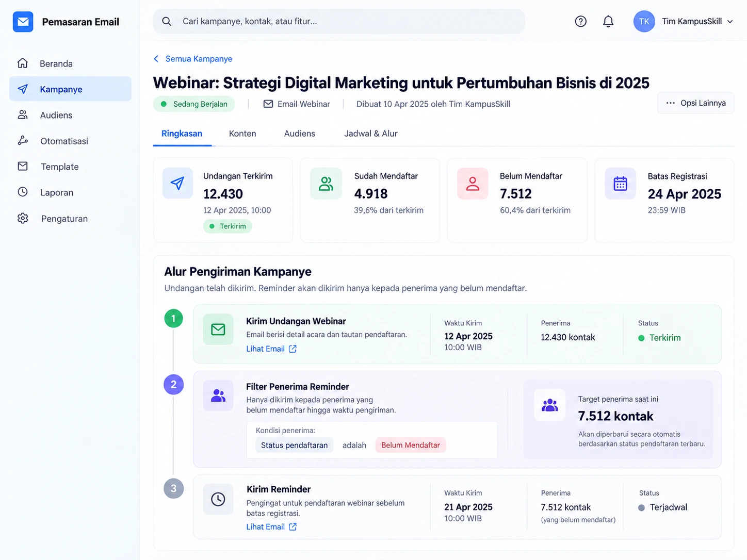Image resolution: width=747 pixels, height=560 pixels.
Task: Click the Audiens people sidebar icon
Action: click(23, 114)
